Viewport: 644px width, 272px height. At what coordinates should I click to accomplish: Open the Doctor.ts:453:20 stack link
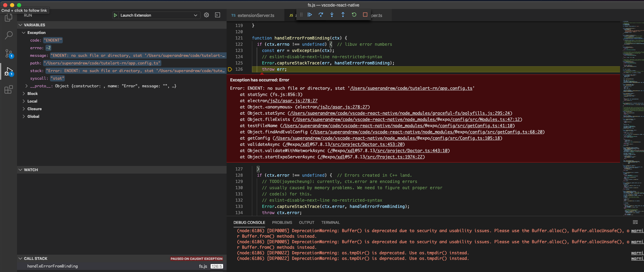tap(344, 144)
